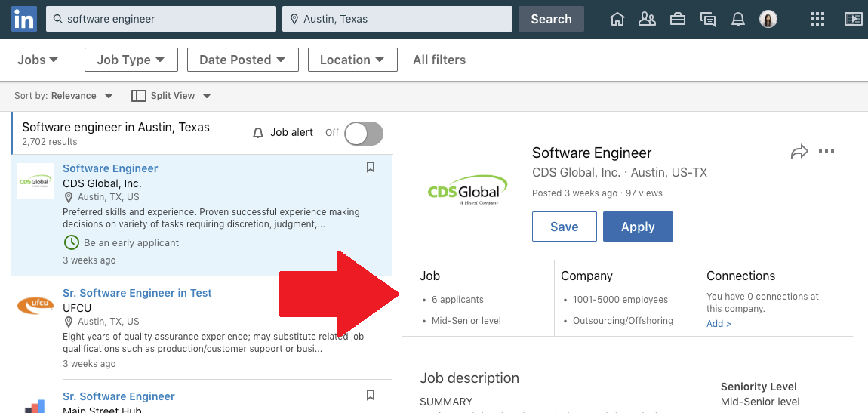Open the Work apps grid icon
Viewport: 868px width, 413px height.
click(817, 19)
